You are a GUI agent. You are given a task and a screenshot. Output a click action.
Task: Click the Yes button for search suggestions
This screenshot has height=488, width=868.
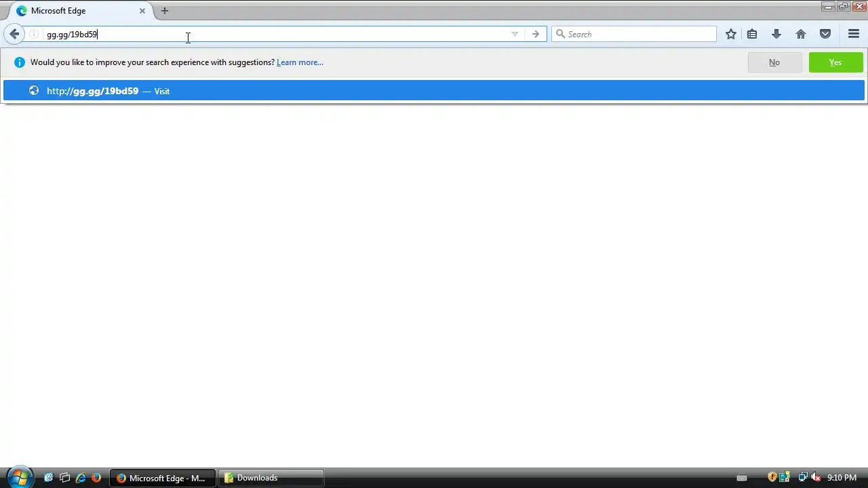(835, 62)
